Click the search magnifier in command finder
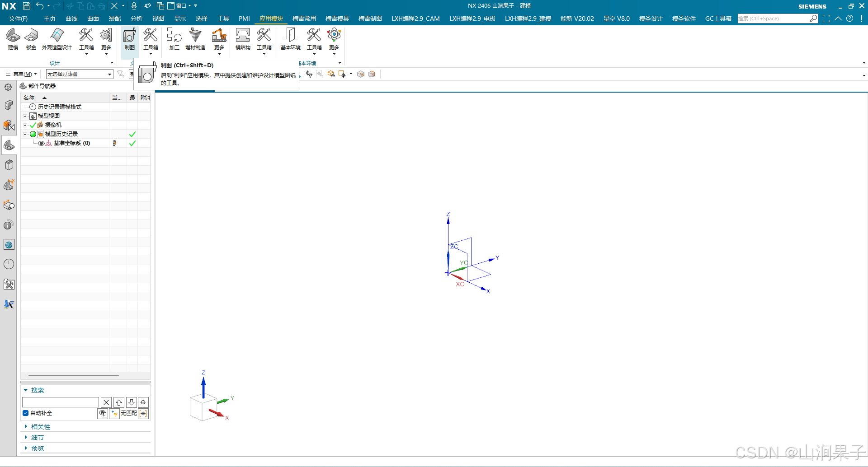The width and height of the screenshot is (868, 467). pyautogui.click(x=813, y=19)
